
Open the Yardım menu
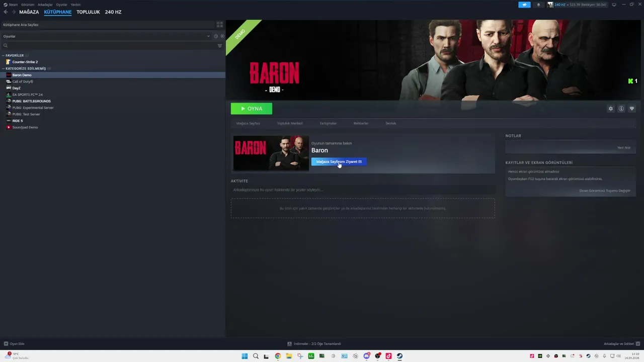tap(75, 5)
